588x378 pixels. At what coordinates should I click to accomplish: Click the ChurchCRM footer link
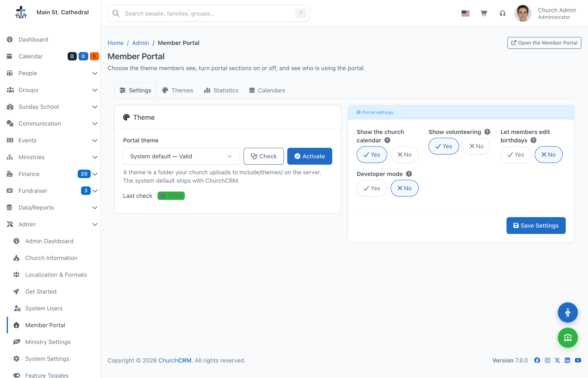pos(175,360)
